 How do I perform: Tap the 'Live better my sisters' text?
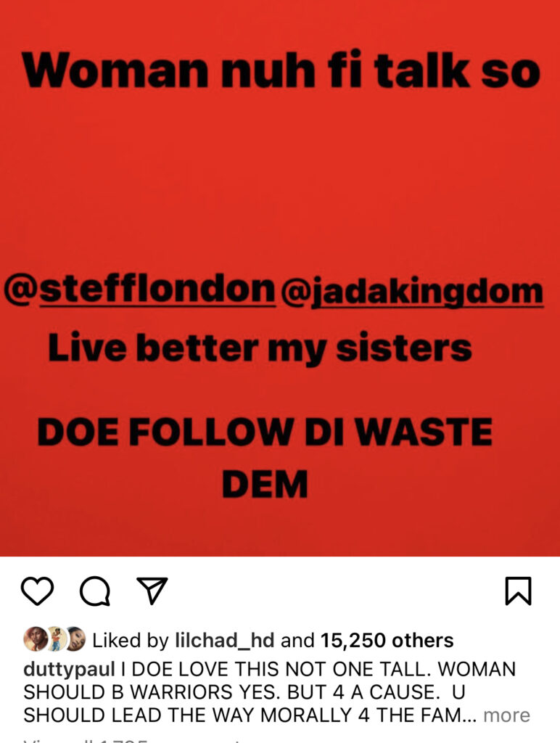coord(260,348)
